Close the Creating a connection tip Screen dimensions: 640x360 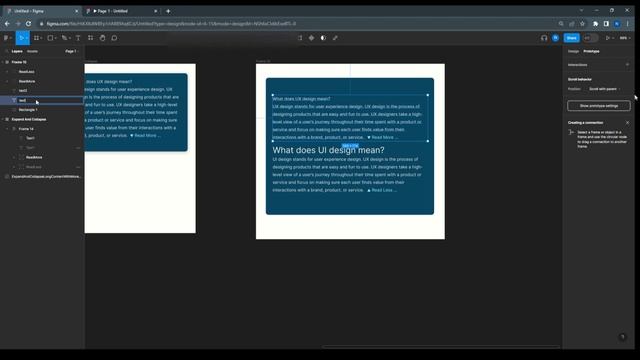point(627,122)
